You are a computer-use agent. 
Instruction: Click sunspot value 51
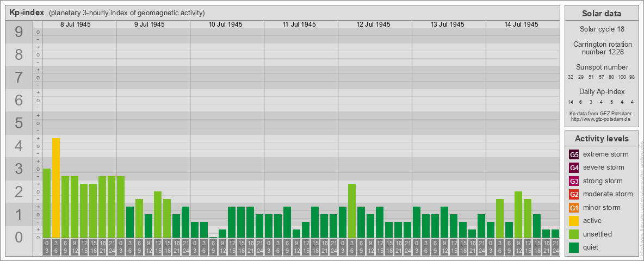[591, 77]
